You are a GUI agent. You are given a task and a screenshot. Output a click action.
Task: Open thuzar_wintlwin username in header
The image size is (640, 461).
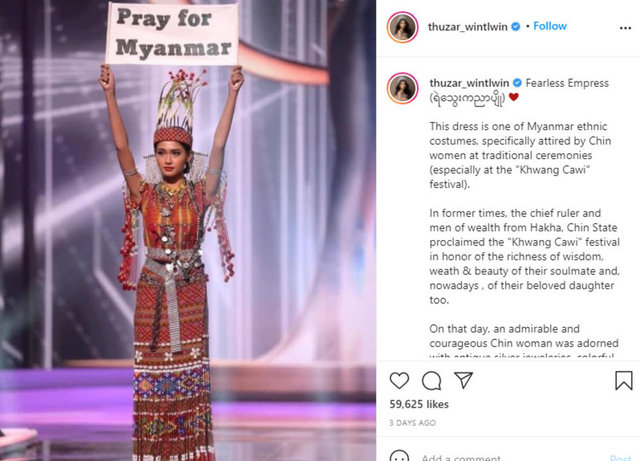(467, 27)
